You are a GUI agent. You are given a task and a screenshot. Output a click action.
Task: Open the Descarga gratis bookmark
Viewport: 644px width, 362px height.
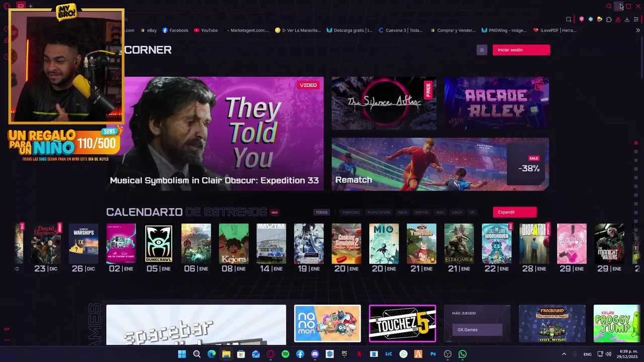point(349,30)
